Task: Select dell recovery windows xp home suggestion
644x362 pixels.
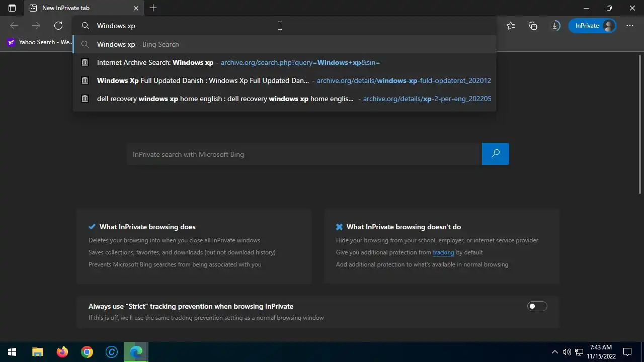Action: point(284,99)
